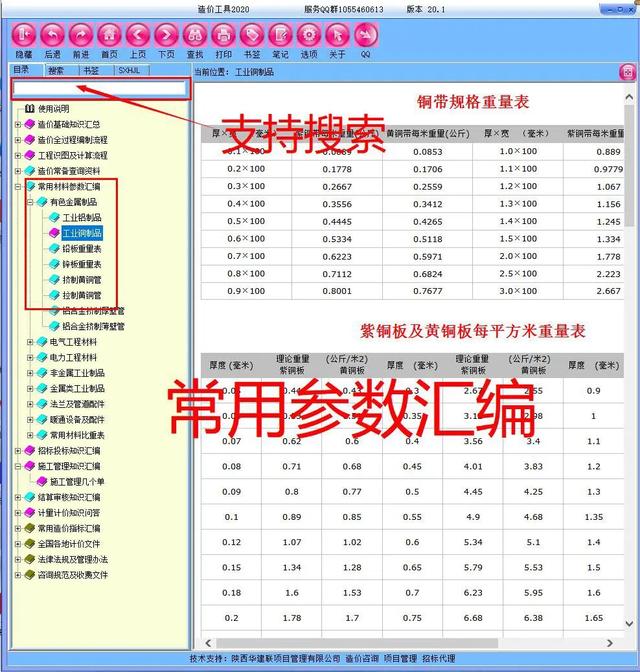Open 铅板重量表 in the tree

(x=82, y=249)
